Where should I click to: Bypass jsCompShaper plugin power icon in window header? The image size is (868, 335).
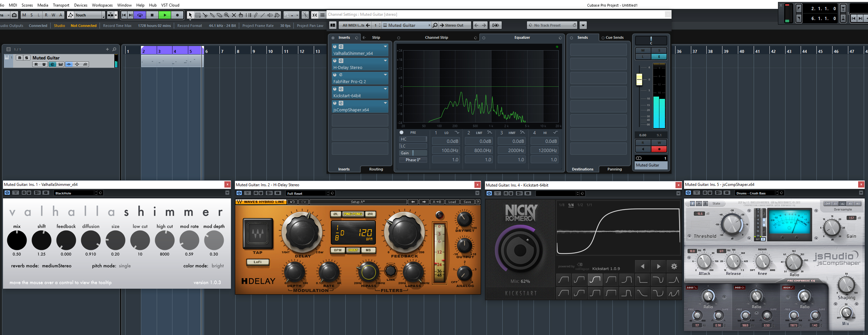[688, 193]
